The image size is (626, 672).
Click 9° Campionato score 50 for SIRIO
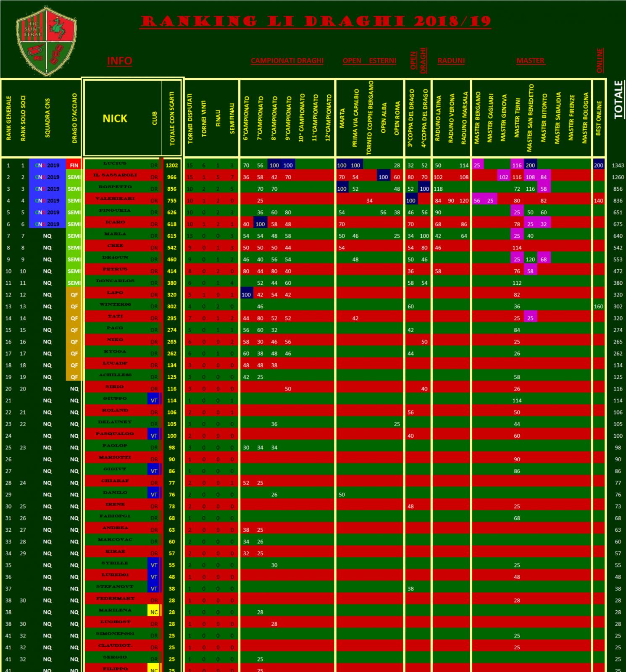point(288,389)
